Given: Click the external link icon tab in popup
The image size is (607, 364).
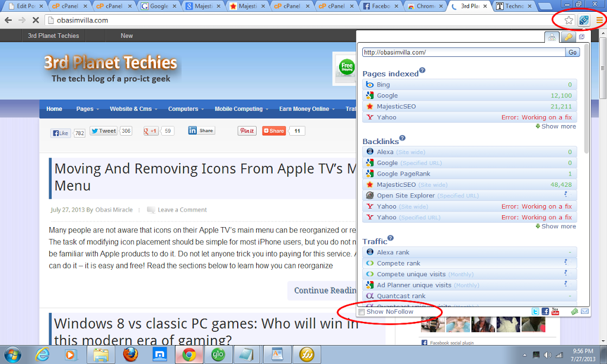Looking at the screenshot, I should click(x=582, y=37).
